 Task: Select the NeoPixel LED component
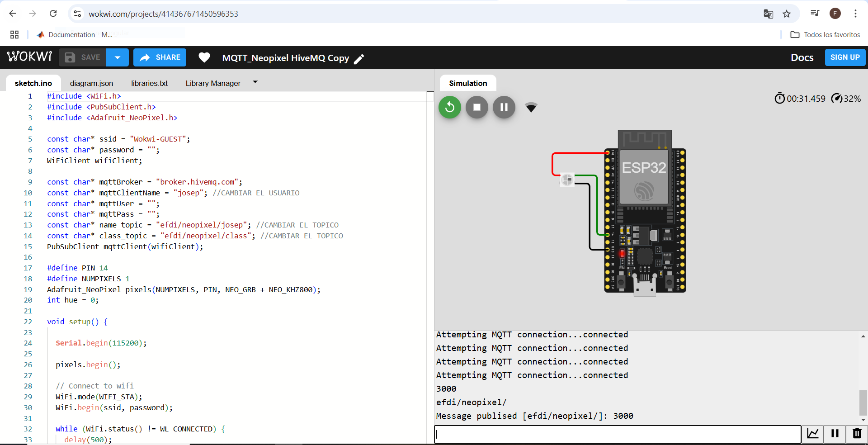pyautogui.click(x=567, y=180)
